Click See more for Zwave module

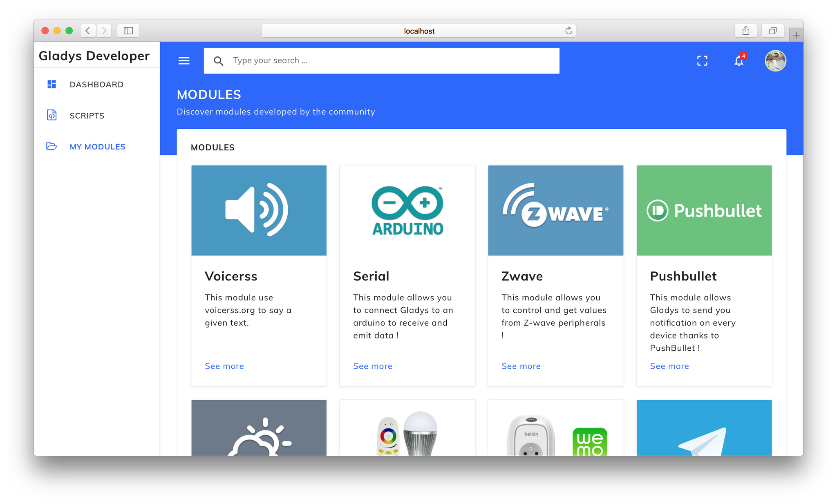tap(521, 366)
